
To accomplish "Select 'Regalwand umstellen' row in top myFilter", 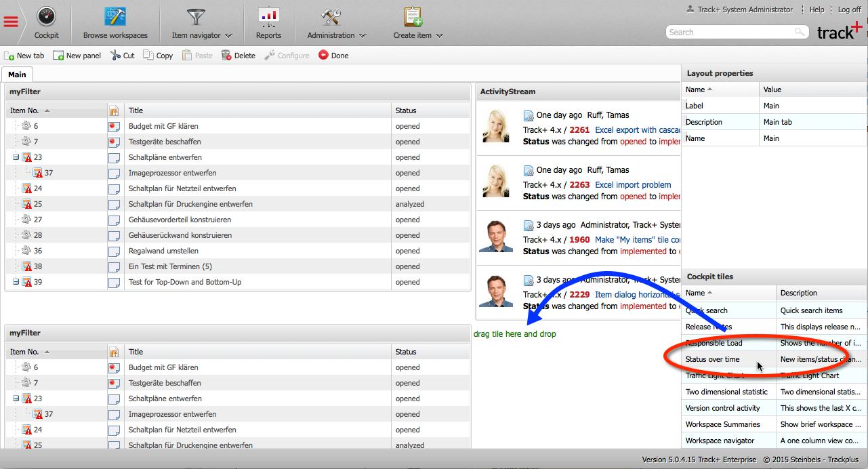I will click(237, 251).
